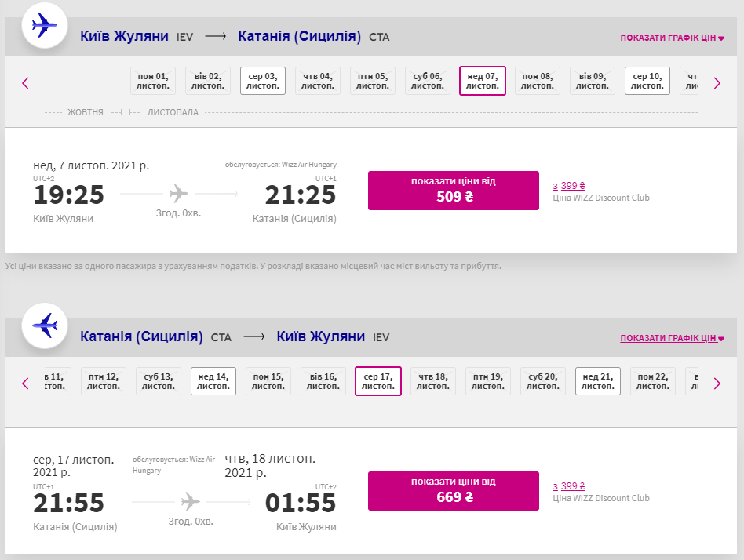This screenshot has height=560, width=744.
Task: Show prices from 669 ₴ for return flight
Action: pyautogui.click(x=453, y=490)
